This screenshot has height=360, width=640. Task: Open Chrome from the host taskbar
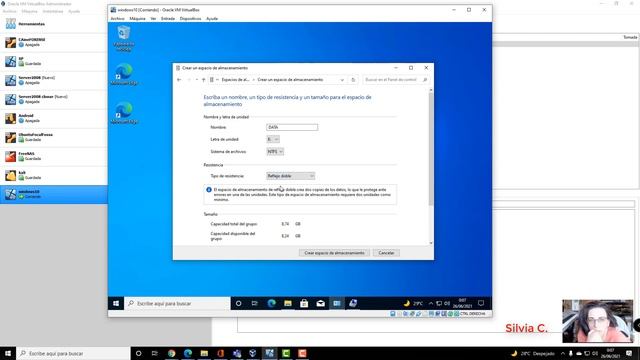(171, 353)
